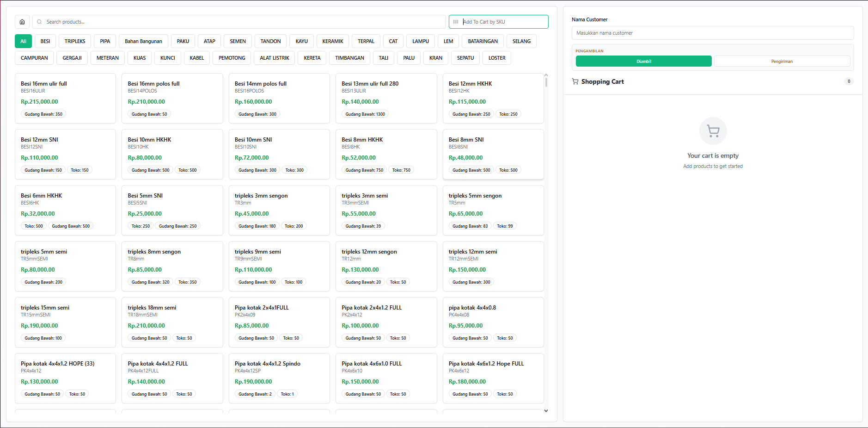Click Toko: 250 stock badge for Besi 12mm HKHK
Viewport: 868px width, 428px height.
click(x=508, y=114)
